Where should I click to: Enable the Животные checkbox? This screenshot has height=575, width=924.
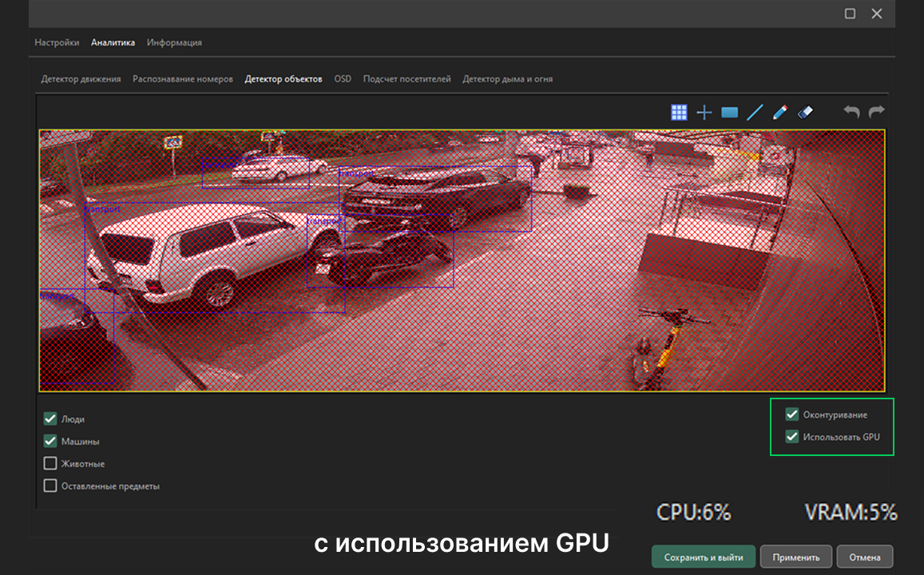pos(50,463)
